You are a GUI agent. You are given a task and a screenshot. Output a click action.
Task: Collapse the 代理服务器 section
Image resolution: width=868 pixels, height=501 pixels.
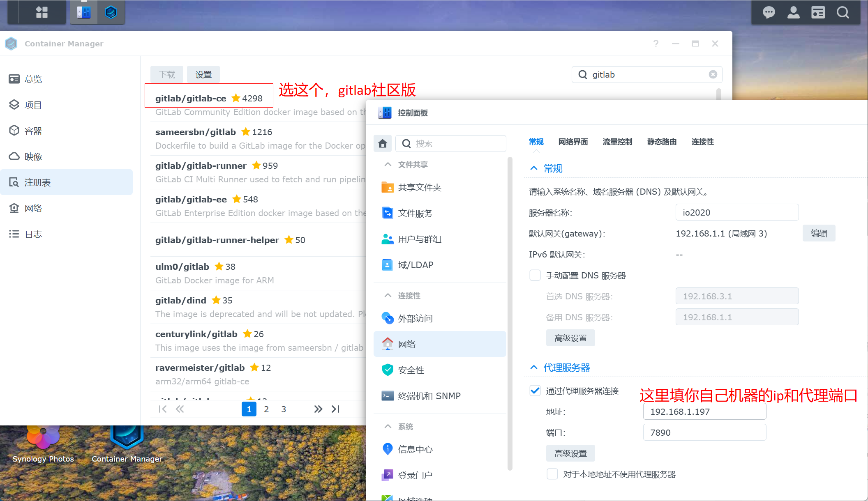(x=533, y=367)
